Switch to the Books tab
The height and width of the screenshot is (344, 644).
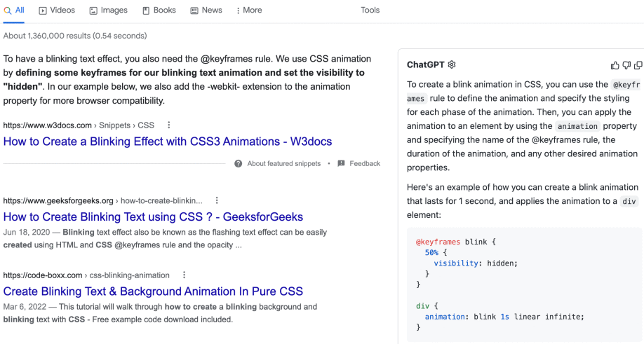point(159,11)
